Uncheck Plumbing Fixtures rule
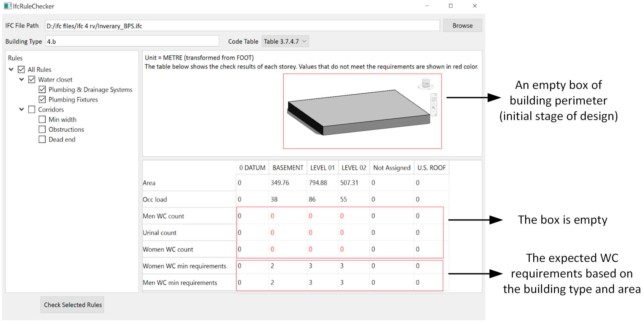The width and height of the screenshot is (644, 324). pos(42,99)
